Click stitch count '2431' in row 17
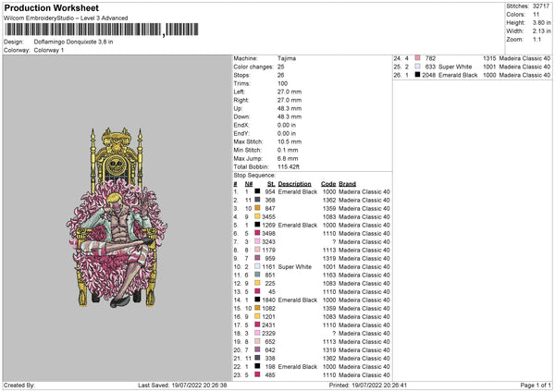555x392 pixels. (x=268, y=325)
